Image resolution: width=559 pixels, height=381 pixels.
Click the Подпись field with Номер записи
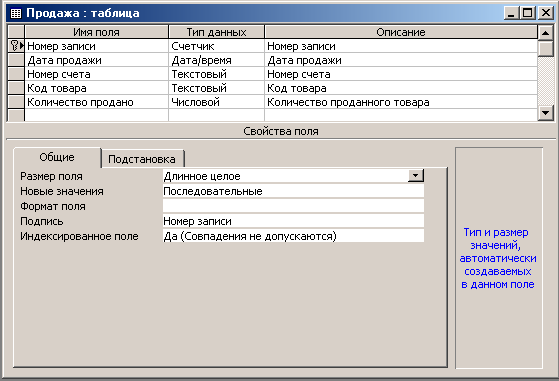293,221
